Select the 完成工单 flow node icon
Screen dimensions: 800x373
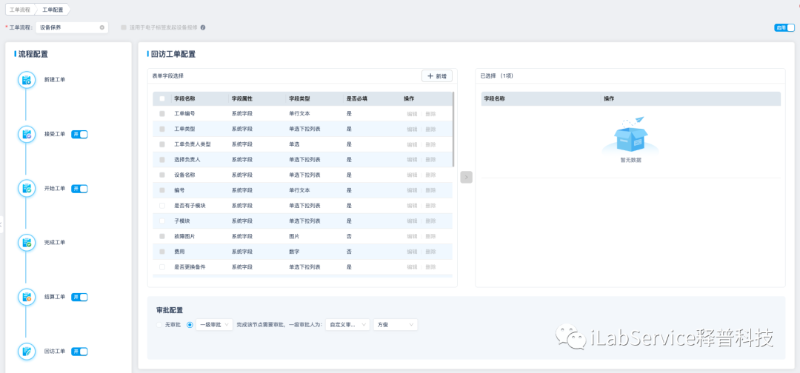pyautogui.click(x=27, y=242)
